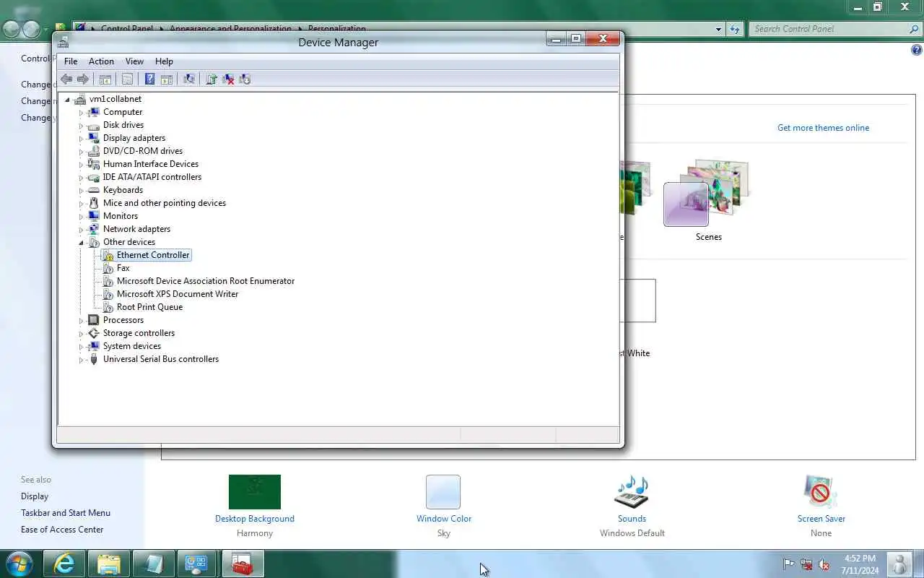
Task: Click the Forward arrow in Device Manager toolbar
Action: pos(83,79)
